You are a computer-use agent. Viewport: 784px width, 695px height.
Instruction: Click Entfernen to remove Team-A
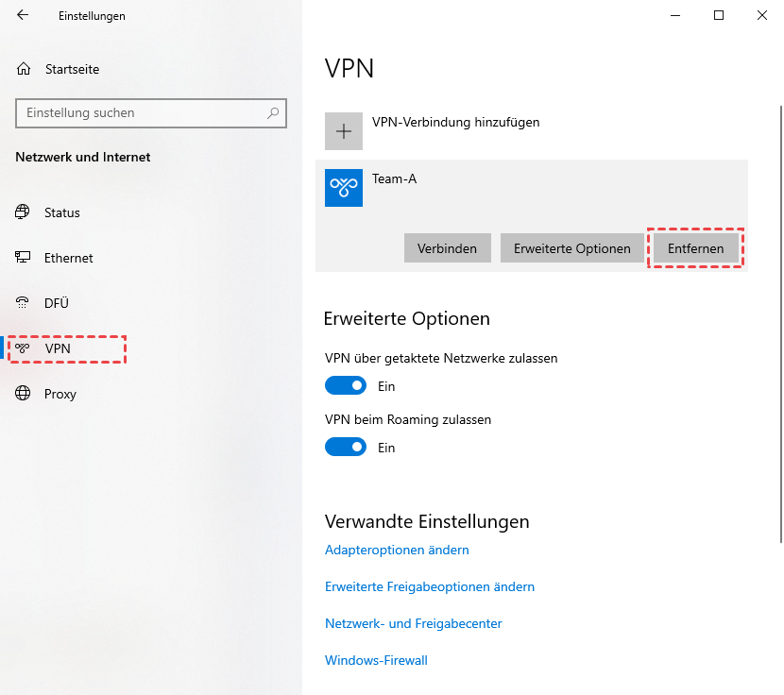pos(695,248)
